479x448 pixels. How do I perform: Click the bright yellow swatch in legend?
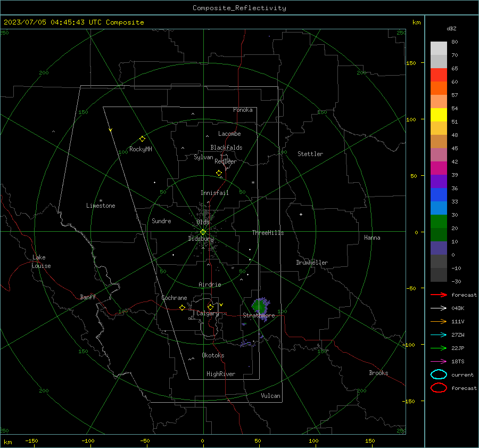point(439,115)
